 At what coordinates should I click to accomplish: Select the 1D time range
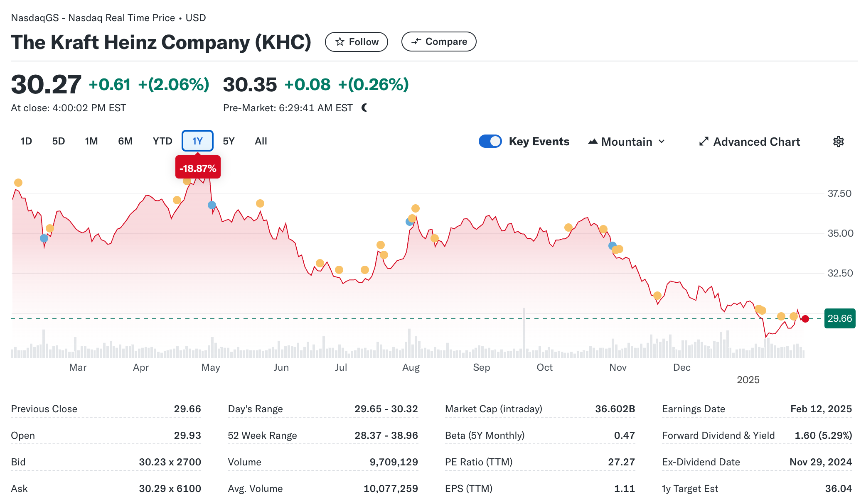tap(26, 141)
